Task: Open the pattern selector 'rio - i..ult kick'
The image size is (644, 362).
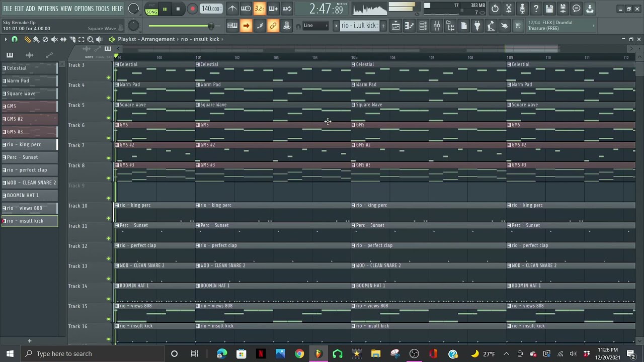Action: tap(359, 26)
